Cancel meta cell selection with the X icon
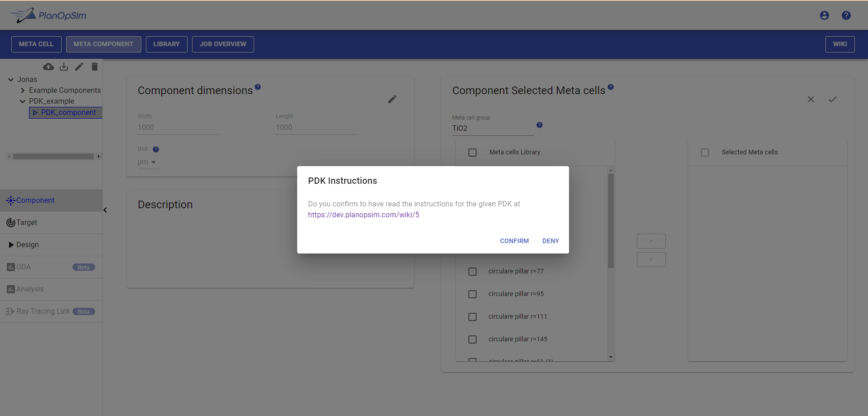The image size is (868, 416). pyautogui.click(x=810, y=99)
